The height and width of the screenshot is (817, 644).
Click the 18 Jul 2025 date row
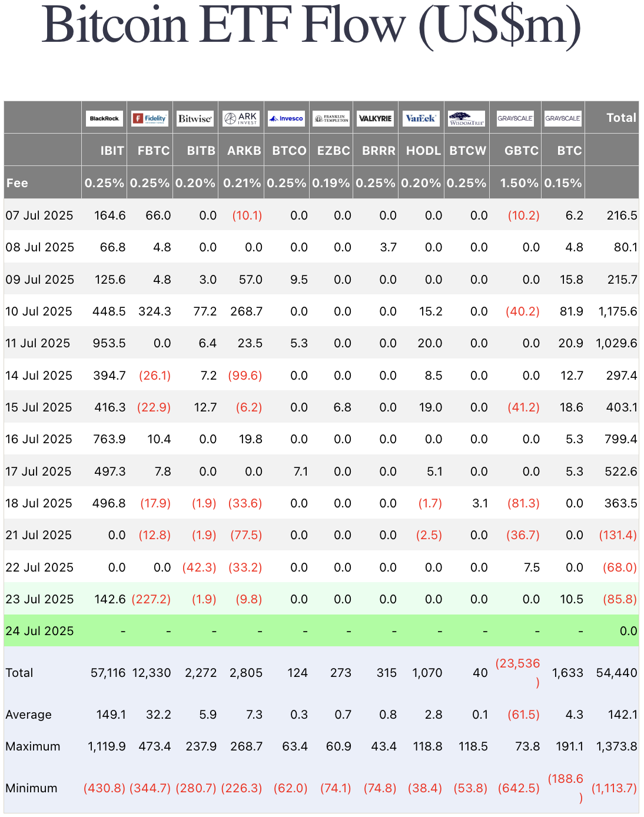(39, 503)
